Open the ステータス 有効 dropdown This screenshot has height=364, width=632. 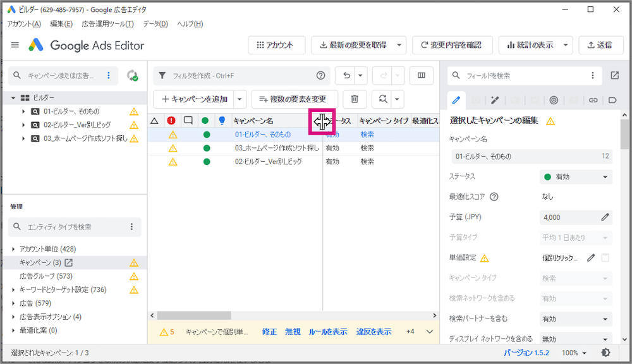(576, 177)
